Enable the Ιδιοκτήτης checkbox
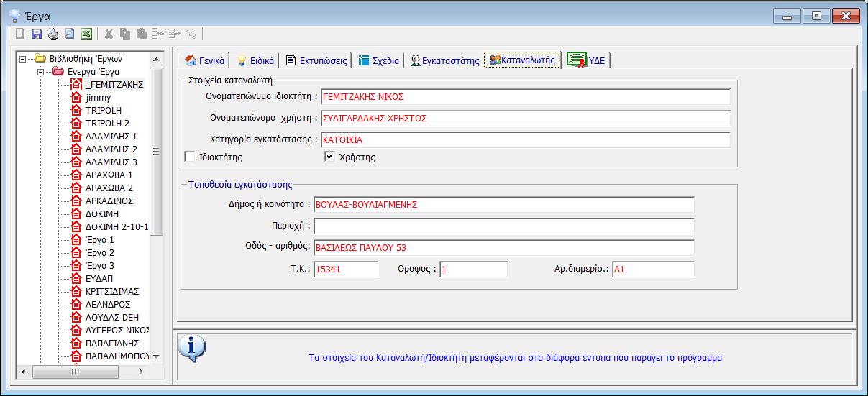 (x=190, y=157)
